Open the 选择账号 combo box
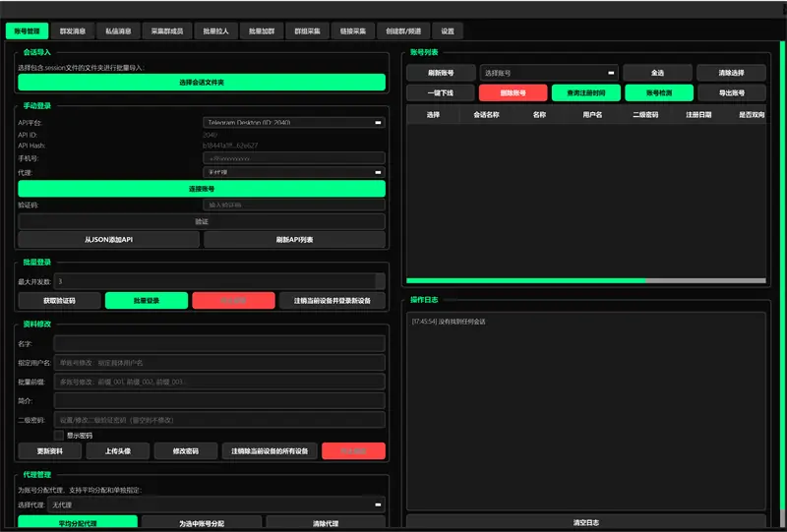Viewport: 787px width, 532px height. tap(548, 73)
